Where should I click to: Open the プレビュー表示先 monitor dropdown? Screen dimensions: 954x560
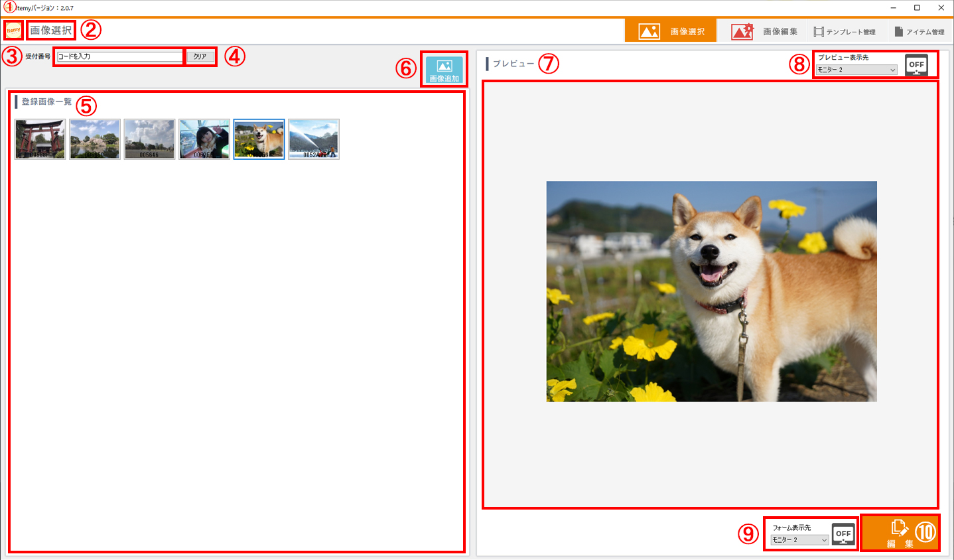click(x=856, y=70)
